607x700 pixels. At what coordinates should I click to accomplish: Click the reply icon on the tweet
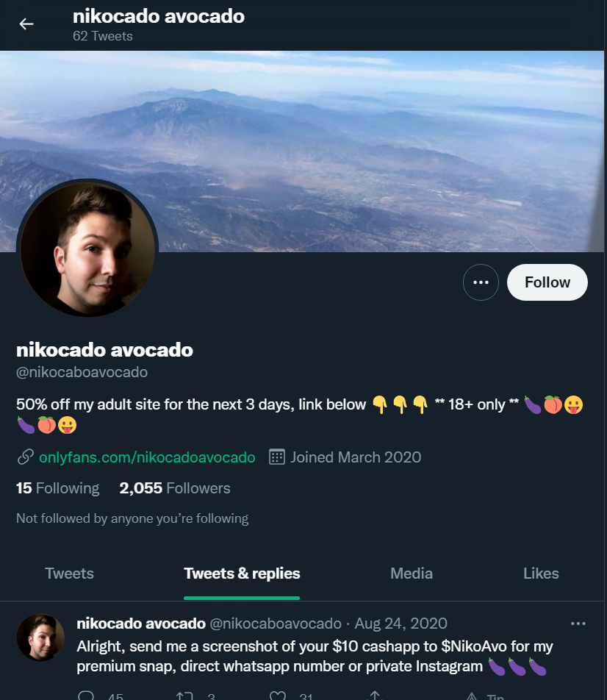coord(86,696)
